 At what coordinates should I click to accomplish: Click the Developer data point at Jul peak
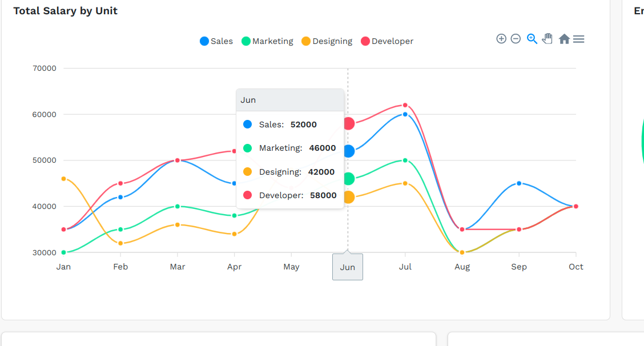coord(405,105)
